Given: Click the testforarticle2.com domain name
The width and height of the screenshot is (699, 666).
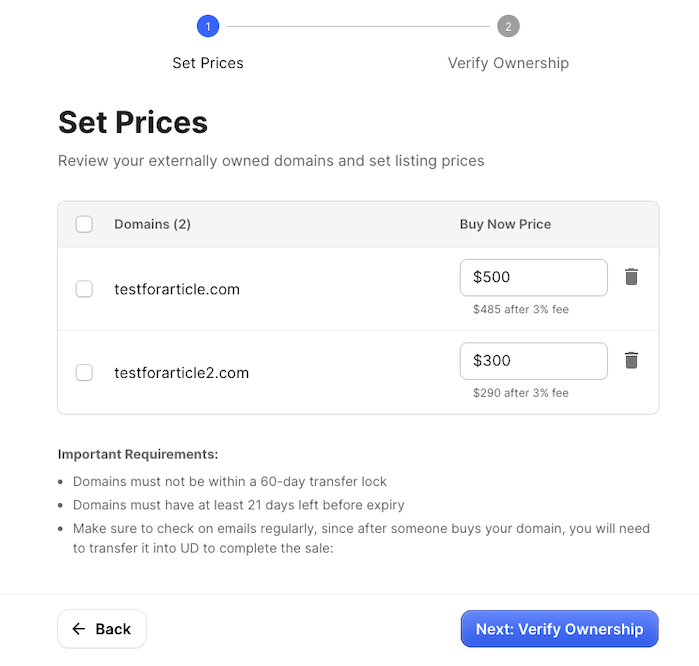Looking at the screenshot, I should click(x=181, y=373).
